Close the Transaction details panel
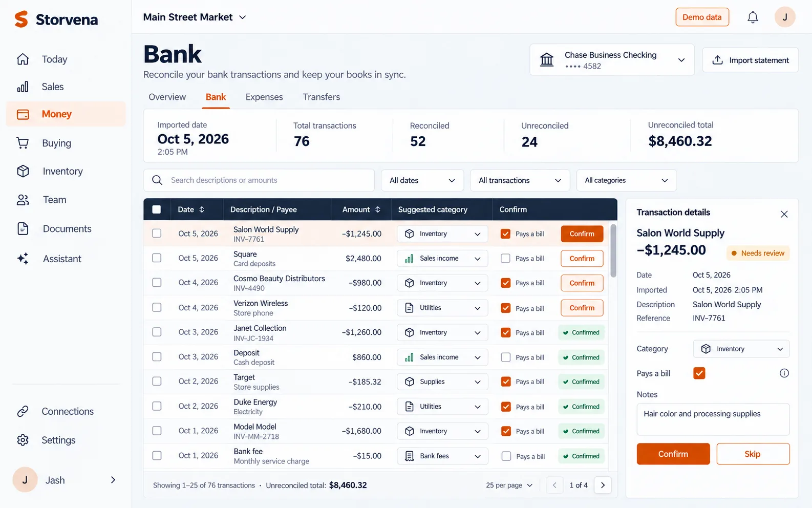This screenshot has height=508, width=812. click(x=784, y=214)
